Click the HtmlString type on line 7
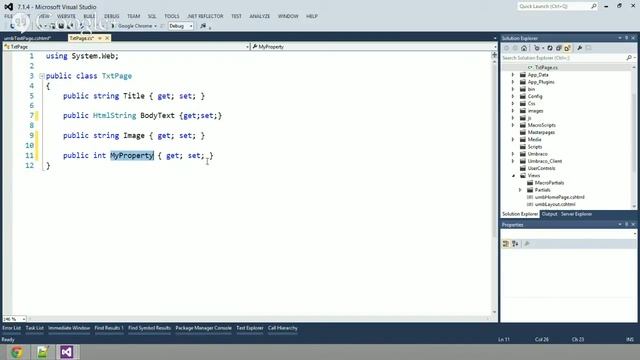Screen dimensions: 640x360 114,116
